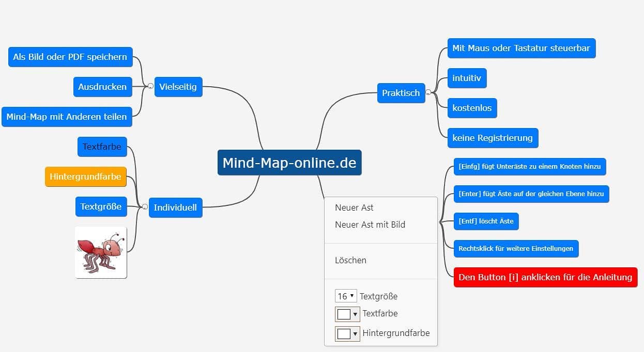
Task: Collapse the Individuell branch via its circle toggle
Action: coord(145,206)
